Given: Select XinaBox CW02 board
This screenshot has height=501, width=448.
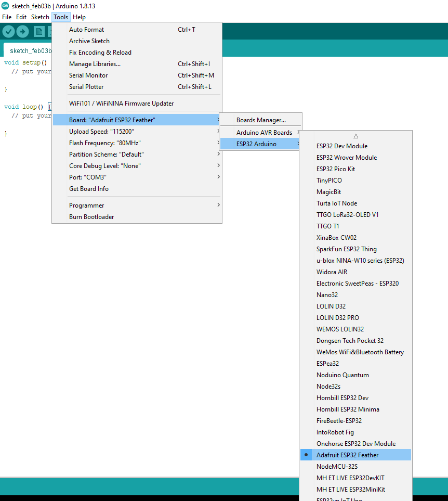Looking at the screenshot, I should [x=356, y=238].
